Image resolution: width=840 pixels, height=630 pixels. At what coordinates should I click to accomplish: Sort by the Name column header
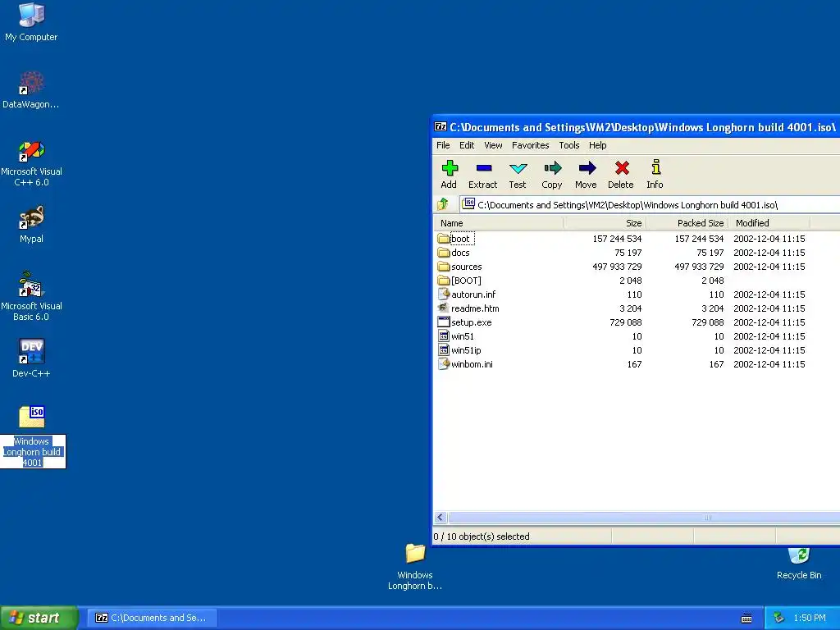[x=499, y=223]
